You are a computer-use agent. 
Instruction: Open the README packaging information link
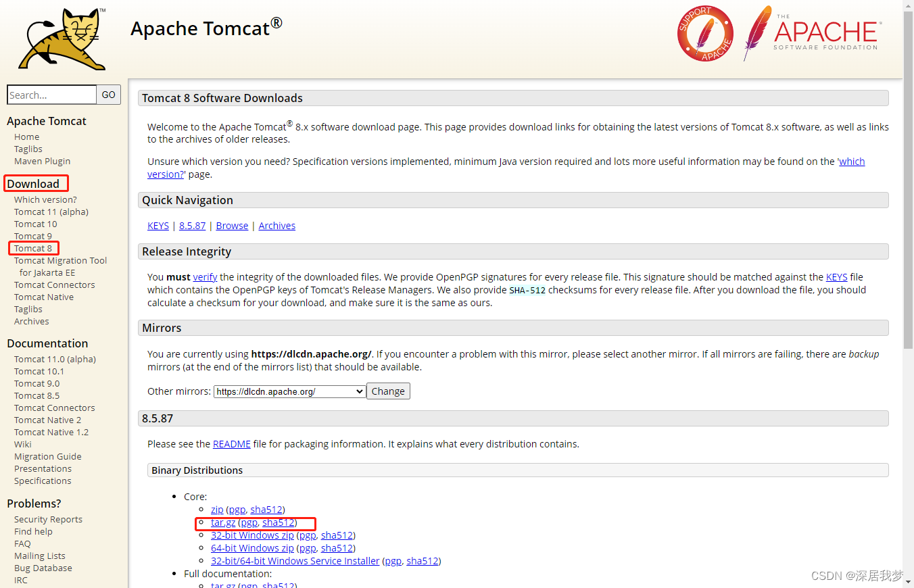click(x=231, y=443)
